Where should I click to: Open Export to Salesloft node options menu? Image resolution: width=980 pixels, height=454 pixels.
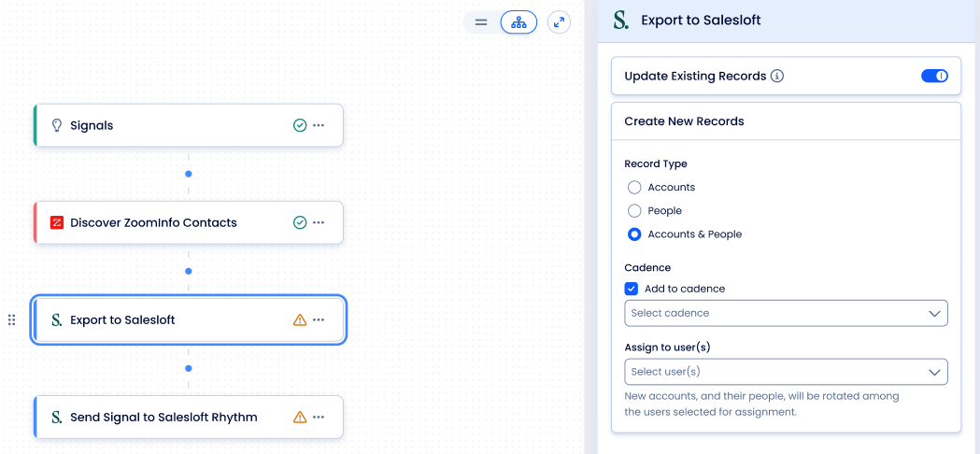[319, 320]
